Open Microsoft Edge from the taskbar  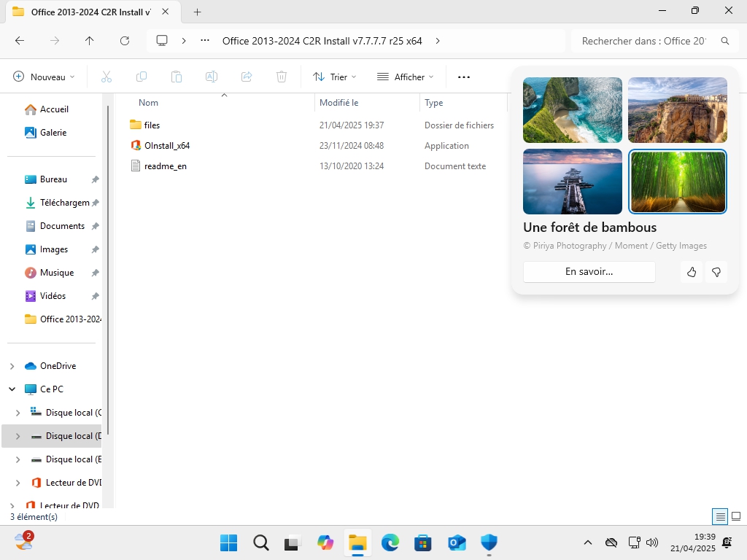point(390,542)
